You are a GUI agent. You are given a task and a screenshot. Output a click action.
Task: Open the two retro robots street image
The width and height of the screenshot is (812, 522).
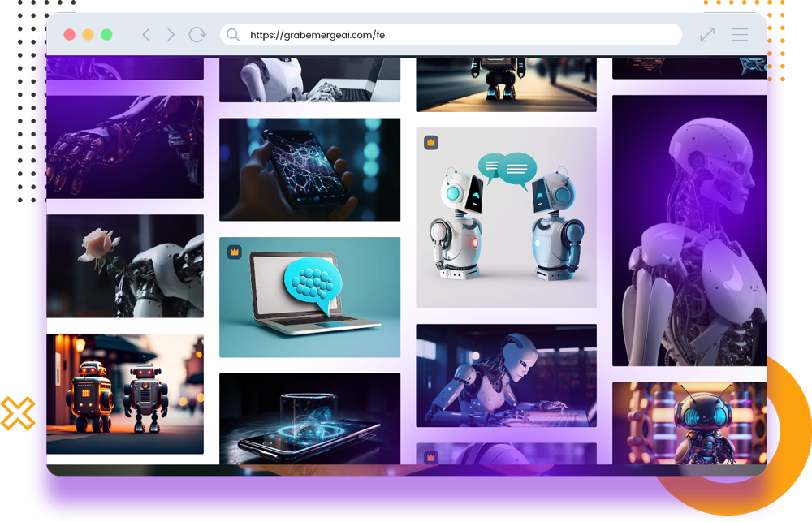(x=125, y=394)
